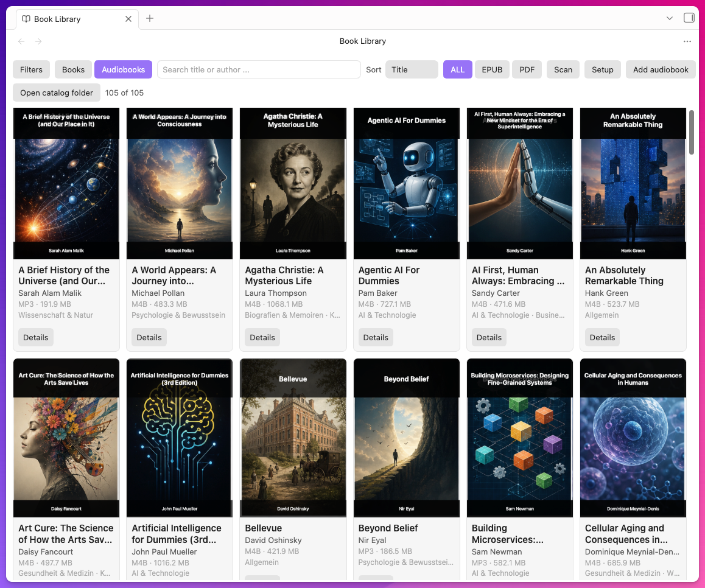Open AI First, Human Always cover
Image resolution: width=705 pixels, height=588 pixels.
coord(520,183)
